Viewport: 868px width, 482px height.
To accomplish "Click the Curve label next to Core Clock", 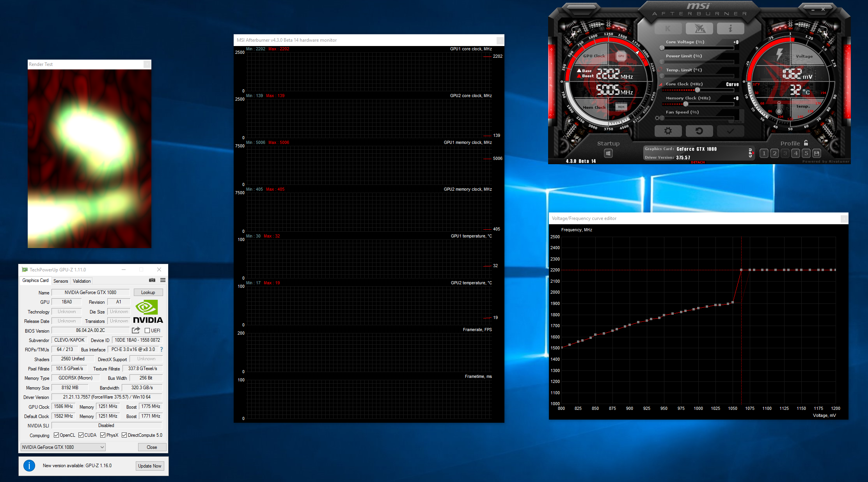I will 732,84.
